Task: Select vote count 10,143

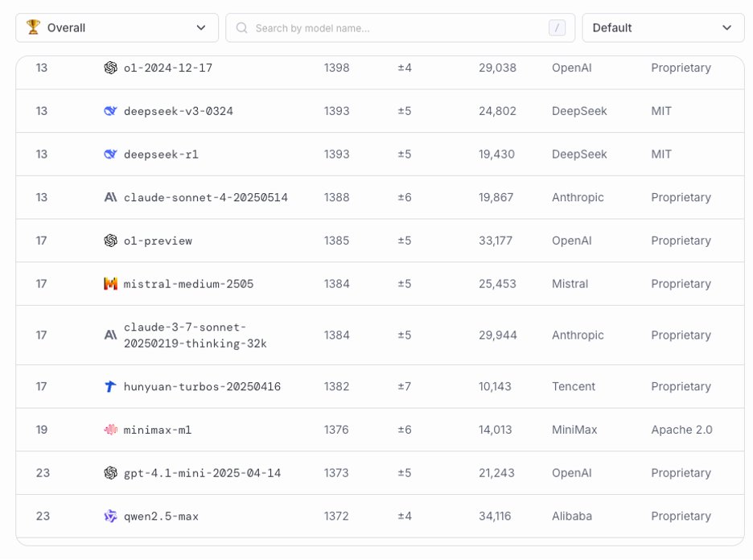Action: (x=495, y=387)
